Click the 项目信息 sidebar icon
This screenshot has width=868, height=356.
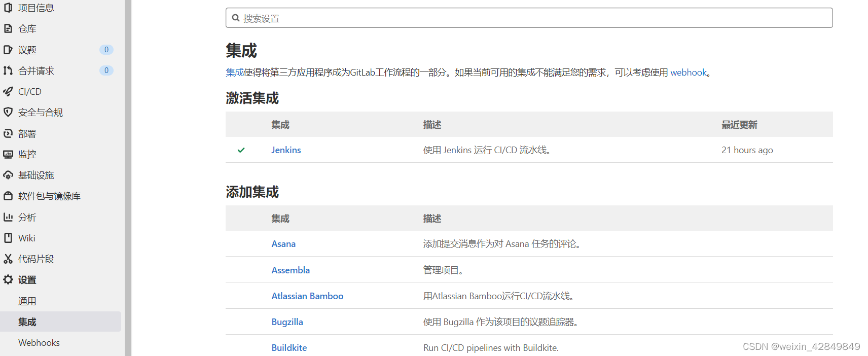pos(8,8)
